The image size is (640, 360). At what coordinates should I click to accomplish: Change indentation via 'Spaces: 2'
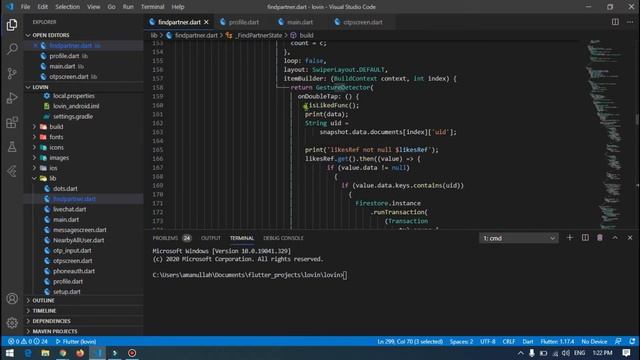tap(462, 341)
